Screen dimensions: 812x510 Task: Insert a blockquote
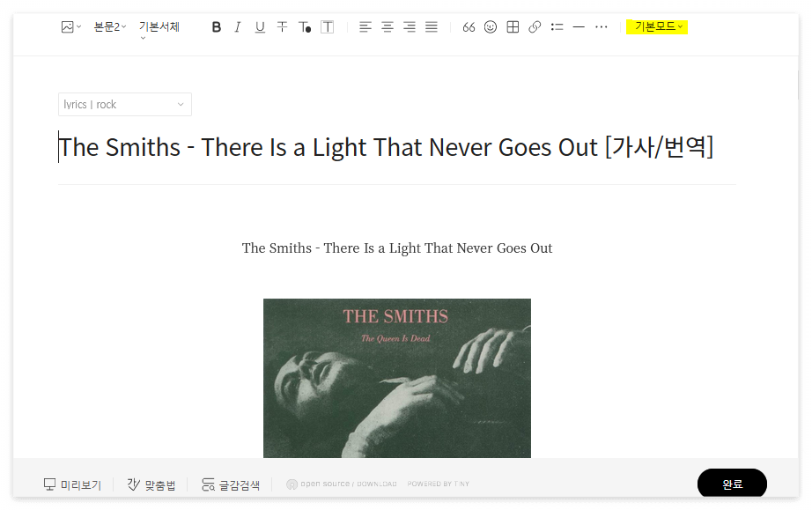coord(469,27)
